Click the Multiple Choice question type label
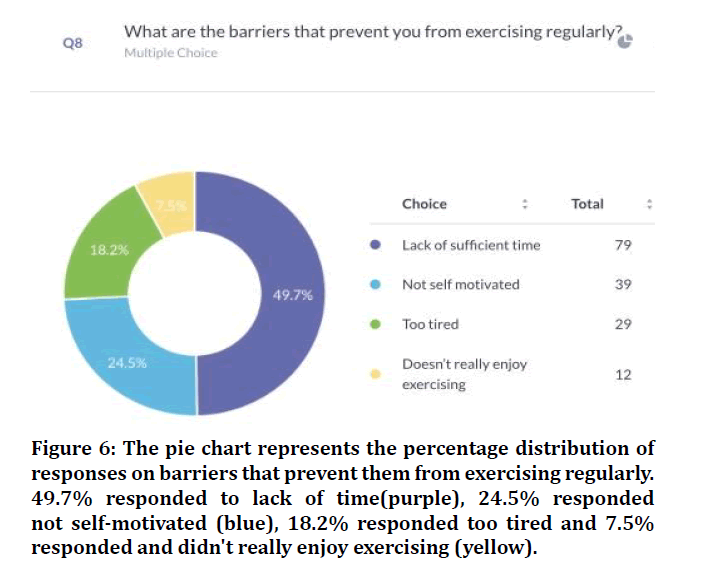 [x=170, y=53]
